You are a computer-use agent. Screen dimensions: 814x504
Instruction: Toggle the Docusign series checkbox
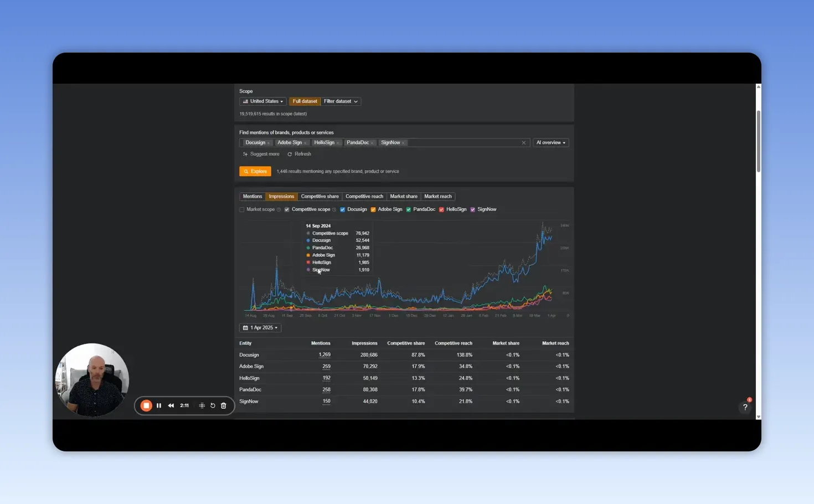coord(343,209)
